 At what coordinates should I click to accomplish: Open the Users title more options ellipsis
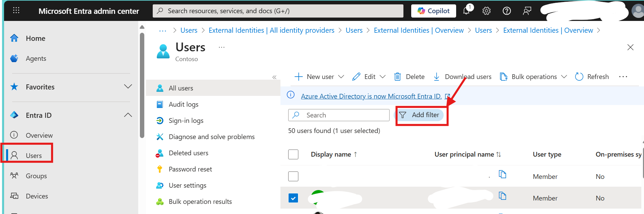[x=221, y=47]
